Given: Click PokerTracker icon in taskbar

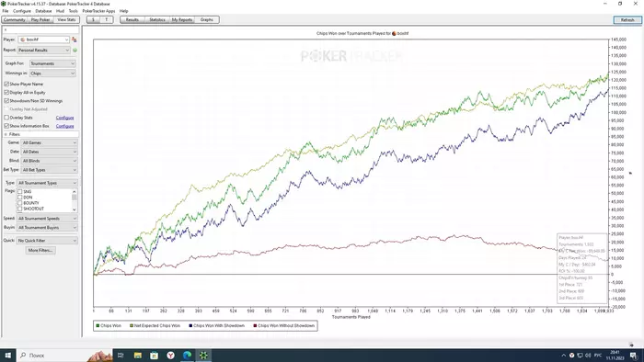Looking at the screenshot, I should click(203, 355).
